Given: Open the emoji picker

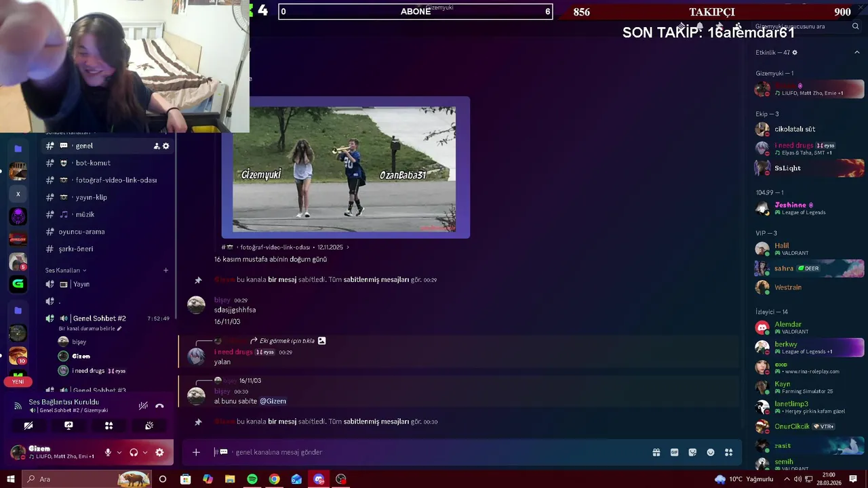Looking at the screenshot, I should [x=711, y=452].
